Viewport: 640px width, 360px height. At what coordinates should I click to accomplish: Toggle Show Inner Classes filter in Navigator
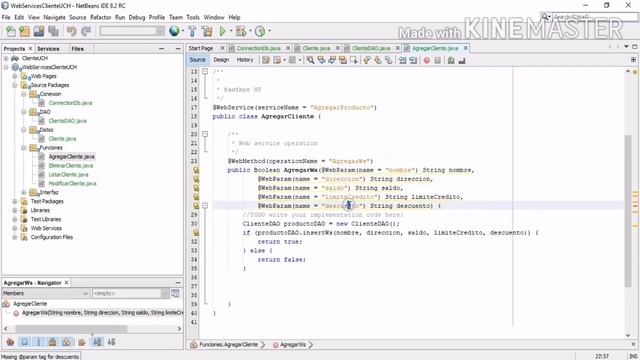click(67, 342)
